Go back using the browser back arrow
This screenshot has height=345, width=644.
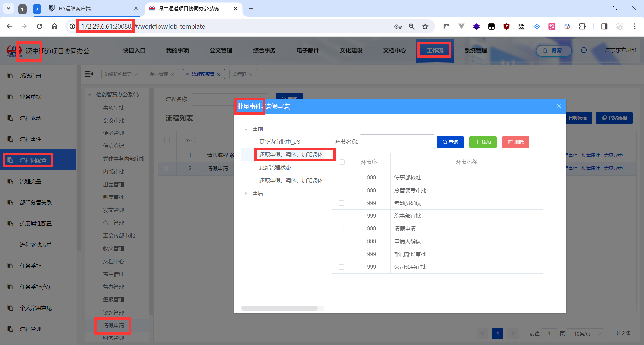9,26
